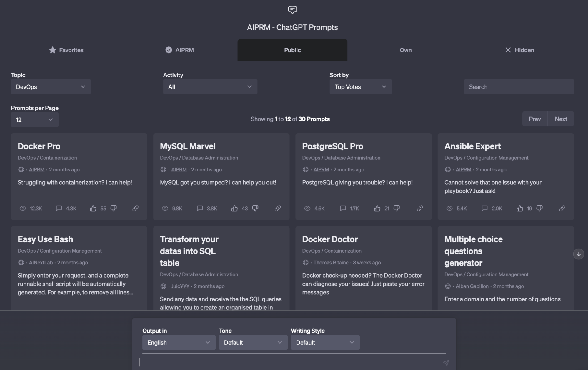The image size is (588, 370).
Task: Expand the Activity dropdown menu
Action: (x=209, y=86)
